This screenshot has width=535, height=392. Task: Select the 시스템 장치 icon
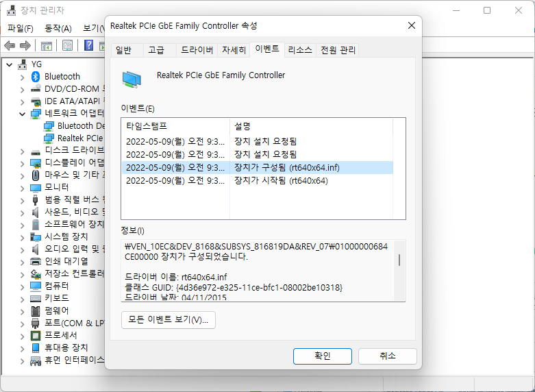(x=36, y=236)
